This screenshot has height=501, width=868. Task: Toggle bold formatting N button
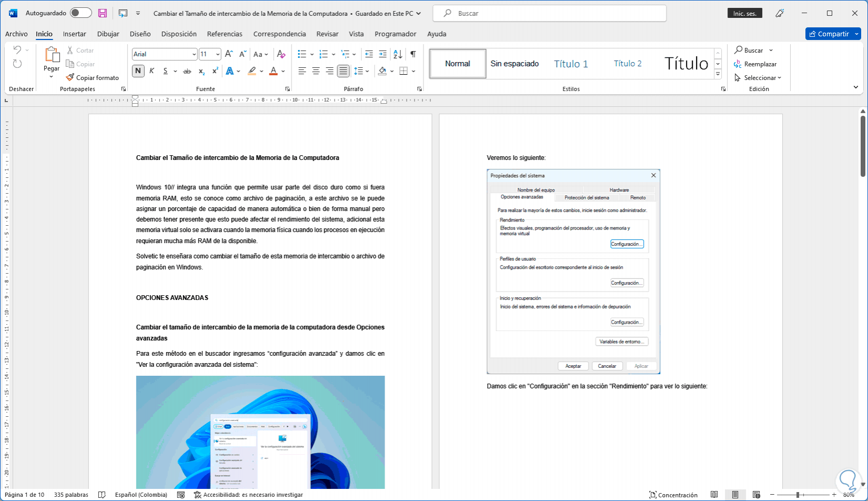138,71
